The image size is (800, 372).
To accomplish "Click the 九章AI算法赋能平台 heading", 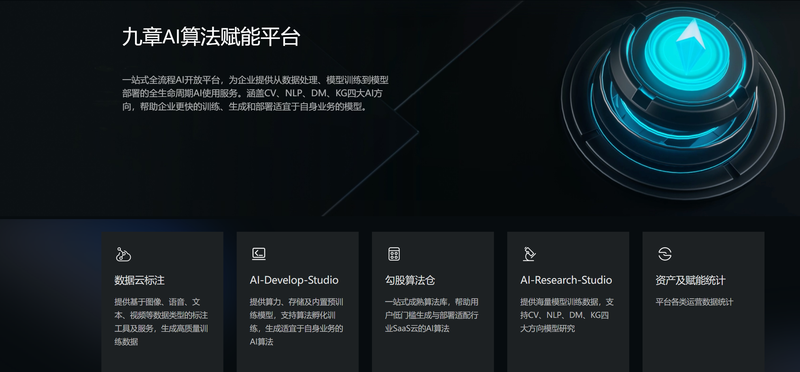I will (x=211, y=38).
